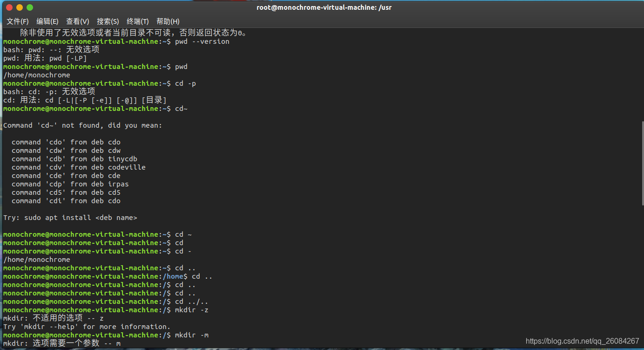Image resolution: width=644 pixels, height=350 pixels.
Task: Open the 搜索(S) menu
Action: click(x=108, y=21)
